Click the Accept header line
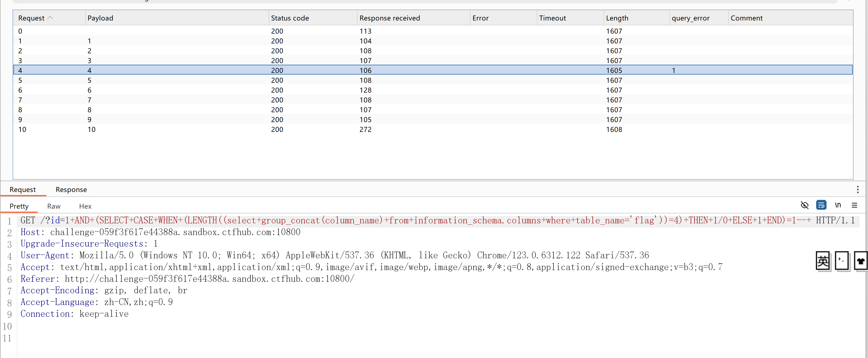Screen dimensions: 868x358 (x=371, y=267)
